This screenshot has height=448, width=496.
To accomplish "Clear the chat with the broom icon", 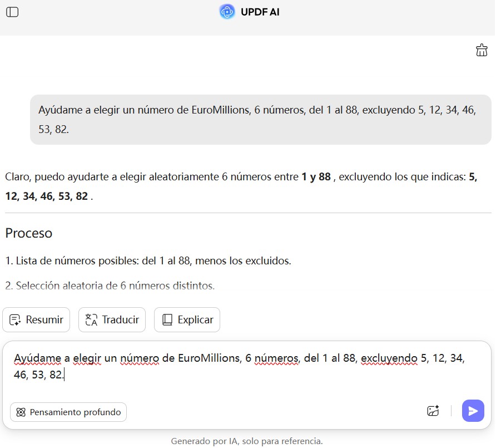I will [482, 50].
